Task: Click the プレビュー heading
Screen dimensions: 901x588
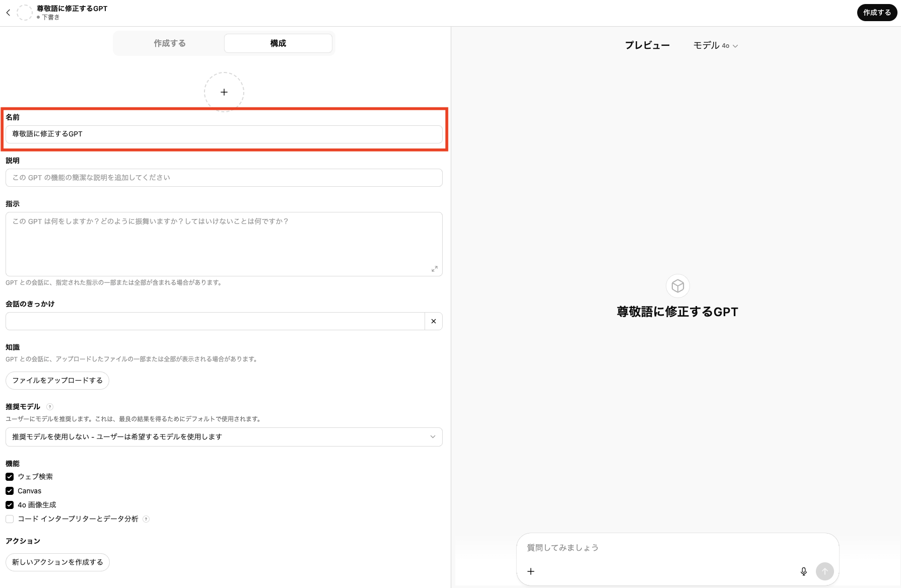Action: click(648, 45)
